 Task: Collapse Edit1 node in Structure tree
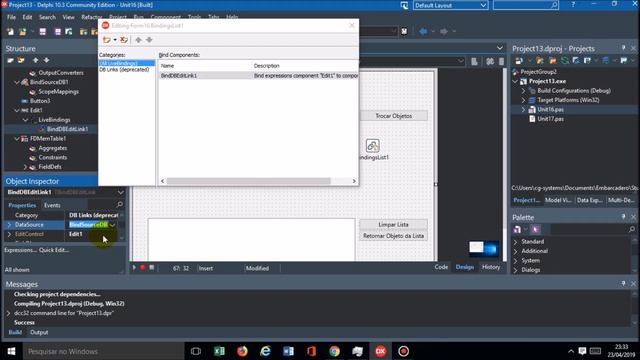[17, 110]
